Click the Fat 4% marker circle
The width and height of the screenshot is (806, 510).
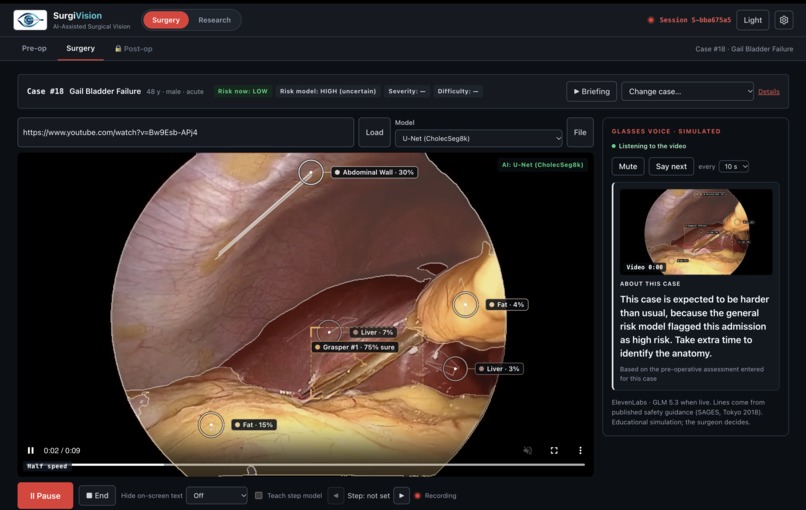point(465,304)
